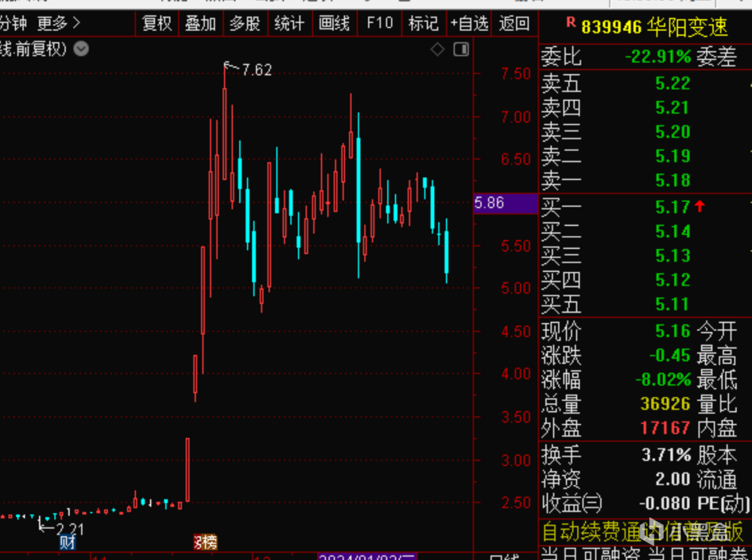Click the 7.62 high price annotation
The image size is (752, 560).
point(257,70)
